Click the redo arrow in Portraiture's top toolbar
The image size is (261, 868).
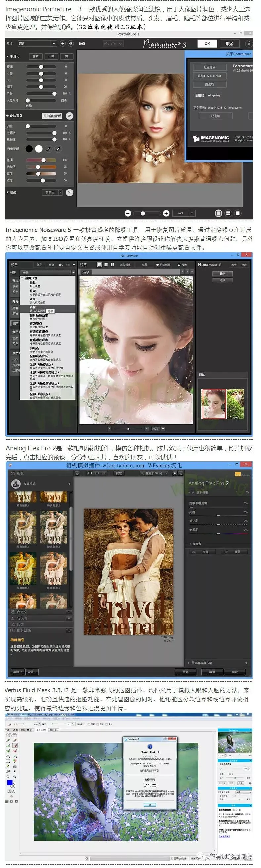114,44
